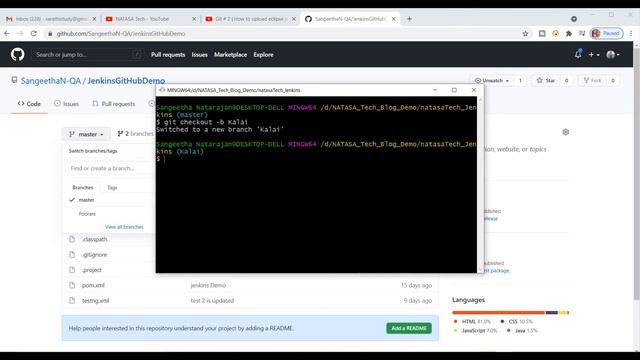Viewport: 640px width, 360px height.
Task: Click the Languages color bar
Action: (510, 313)
